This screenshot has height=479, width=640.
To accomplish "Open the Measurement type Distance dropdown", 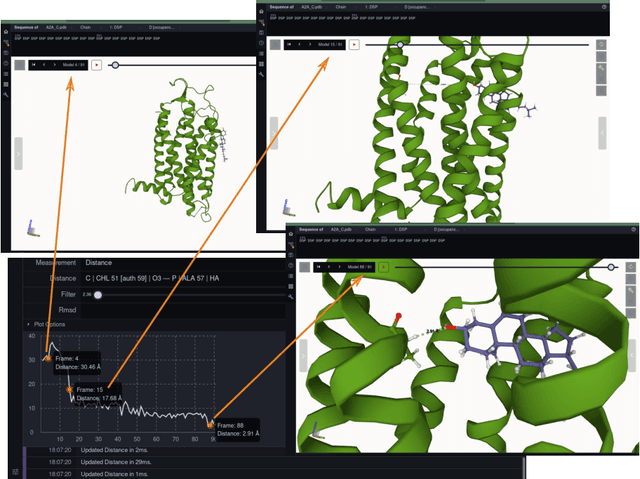I will [184, 263].
